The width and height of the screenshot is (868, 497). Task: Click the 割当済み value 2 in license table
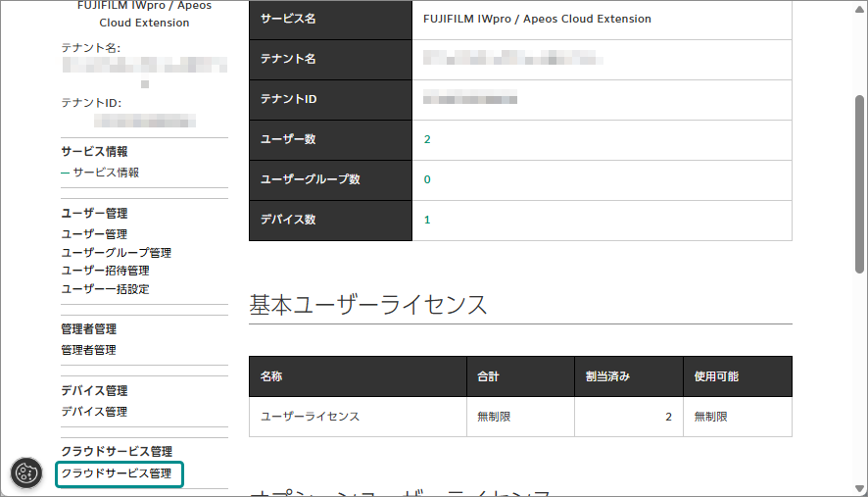point(669,417)
